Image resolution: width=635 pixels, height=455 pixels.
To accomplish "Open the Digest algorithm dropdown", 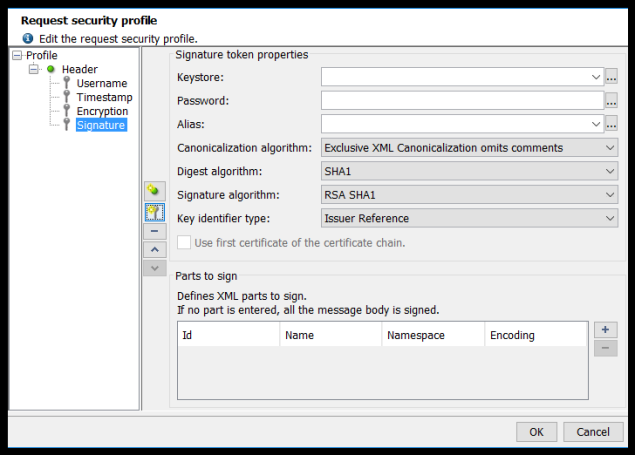I will point(469,171).
